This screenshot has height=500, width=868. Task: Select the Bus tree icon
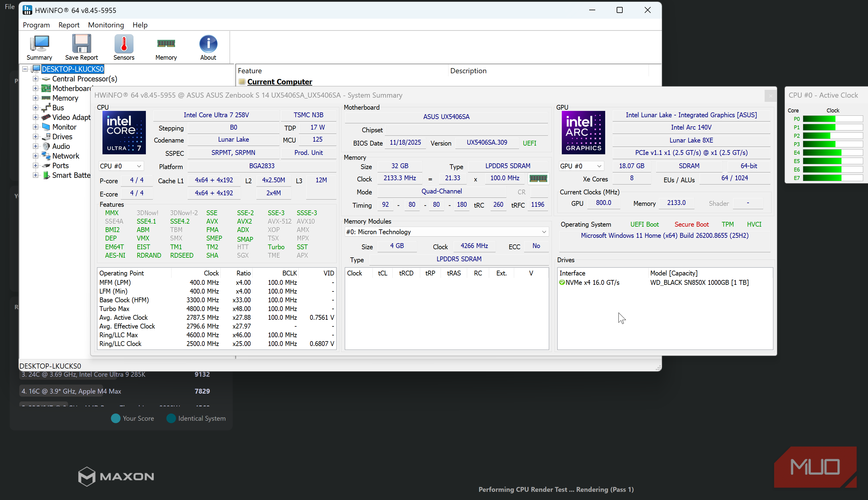coord(46,108)
